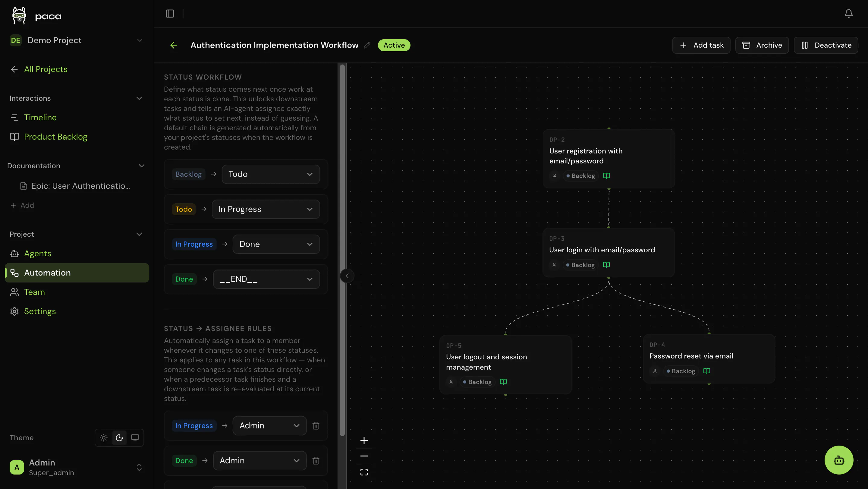
Task: Click the Todo status workflow chip
Action: pyautogui.click(x=184, y=209)
